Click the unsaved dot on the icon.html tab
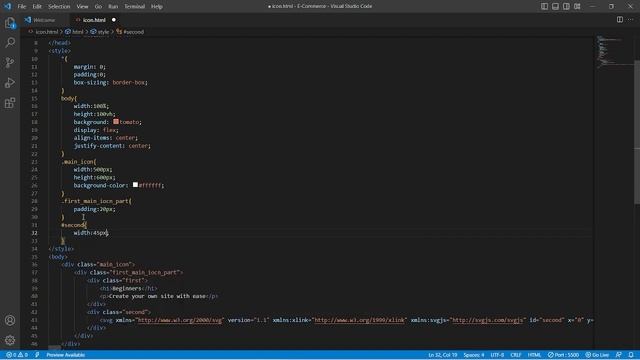Image resolution: width=640 pixels, height=360 pixels. point(113,20)
